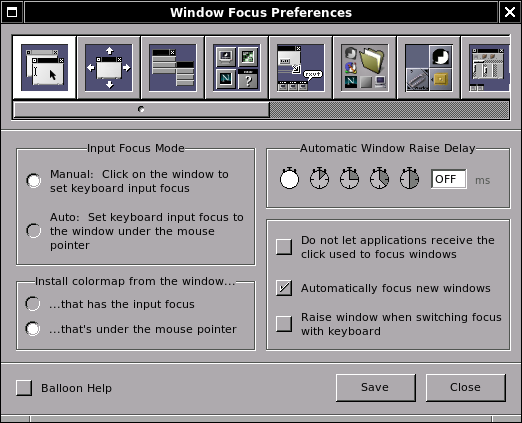
Task: Focus the raise delay OFF text field
Action: [x=449, y=179]
